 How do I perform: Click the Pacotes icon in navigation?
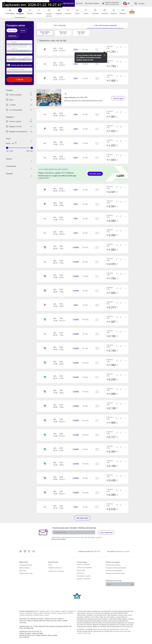point(30,10)
